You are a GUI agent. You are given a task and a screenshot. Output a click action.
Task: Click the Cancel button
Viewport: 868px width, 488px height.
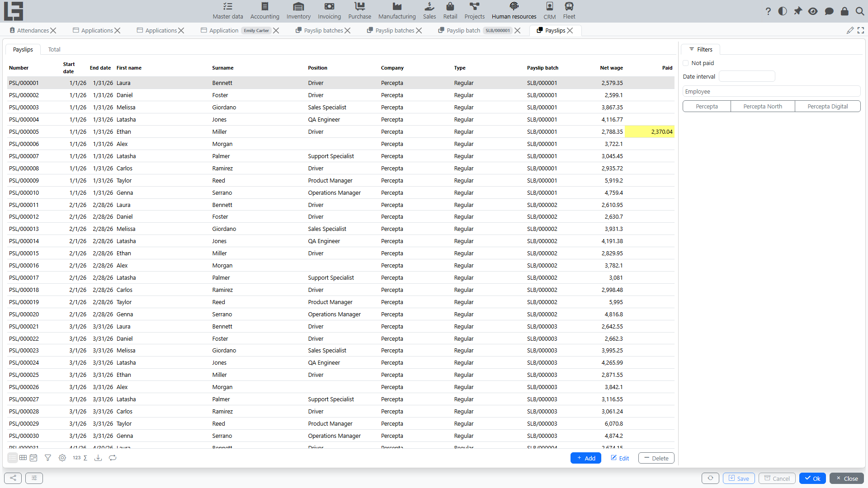pyautogui.click(x=777, y=478)
